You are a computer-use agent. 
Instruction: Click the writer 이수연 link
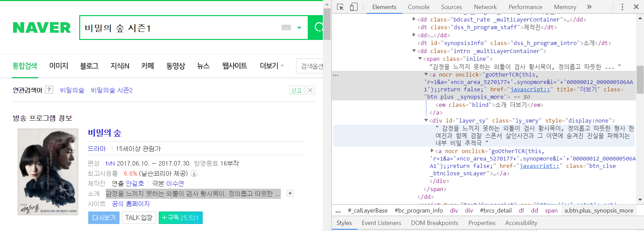[175, 184]
